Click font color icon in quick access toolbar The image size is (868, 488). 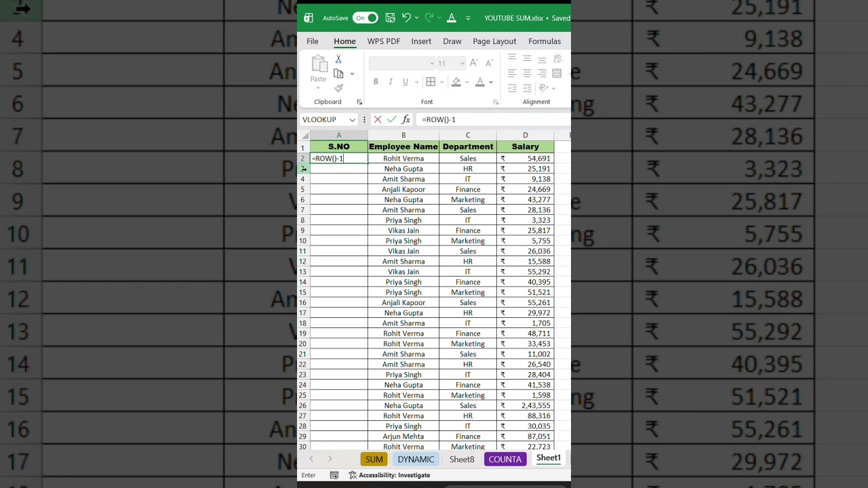[452, 18]
